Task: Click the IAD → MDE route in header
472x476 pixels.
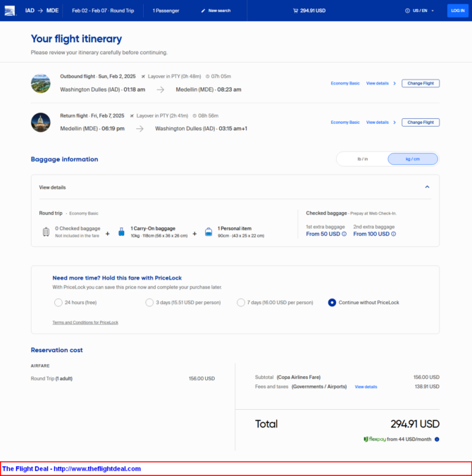Action: click(42, 11)
